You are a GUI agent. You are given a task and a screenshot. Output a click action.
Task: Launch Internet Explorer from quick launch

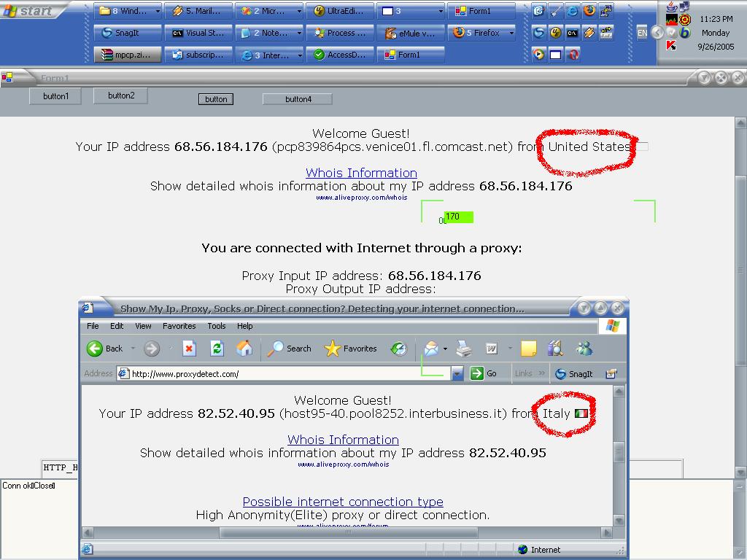pyautogui.click(x=572, y=10)
